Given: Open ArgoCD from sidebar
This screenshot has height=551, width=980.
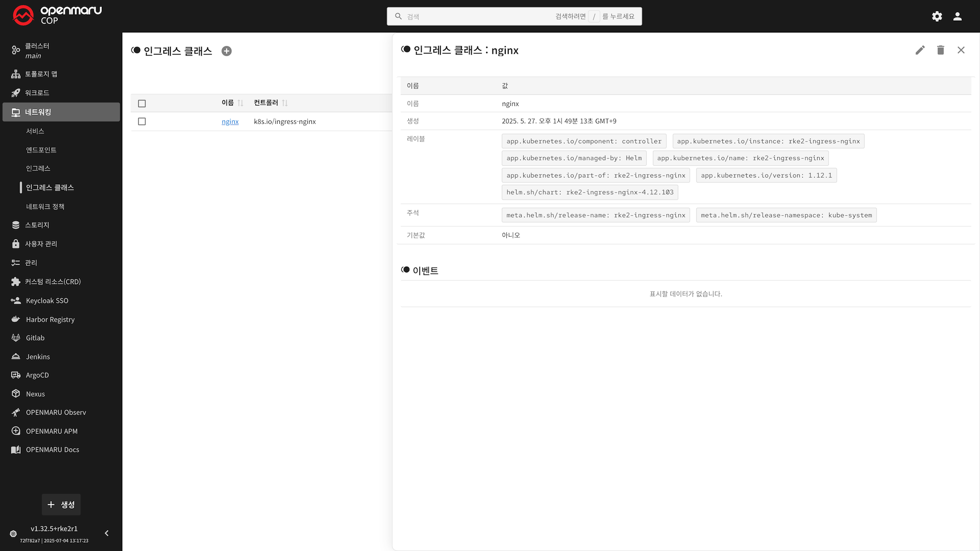Looking at the screenshot, I should pyautogui.click(x=37, y=375).
